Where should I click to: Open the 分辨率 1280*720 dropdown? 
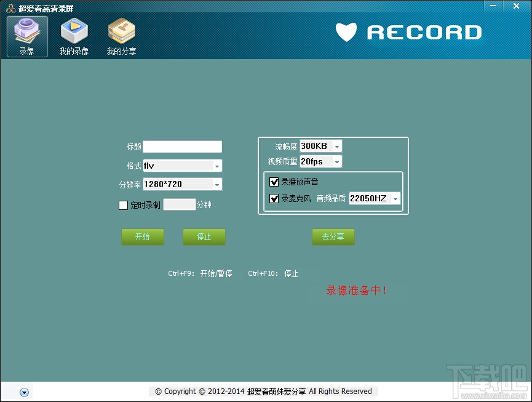click(183, 184)
